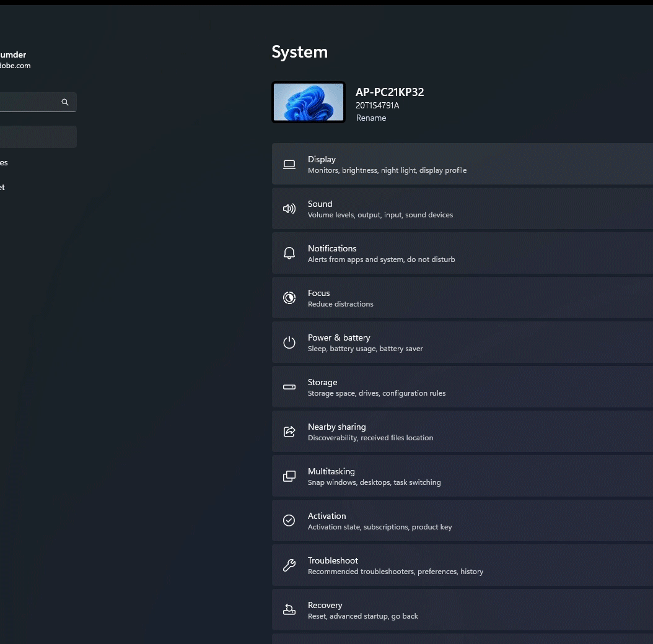The width and height of the screenshot is (653, 644).
Task: Click the Nearby sharing icon
Action: [289, 431]
